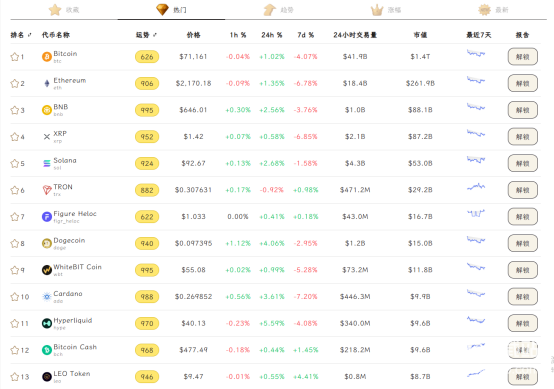Click the XRP cross logo
The height and width of the screenshot is (389, 554).
47,137
